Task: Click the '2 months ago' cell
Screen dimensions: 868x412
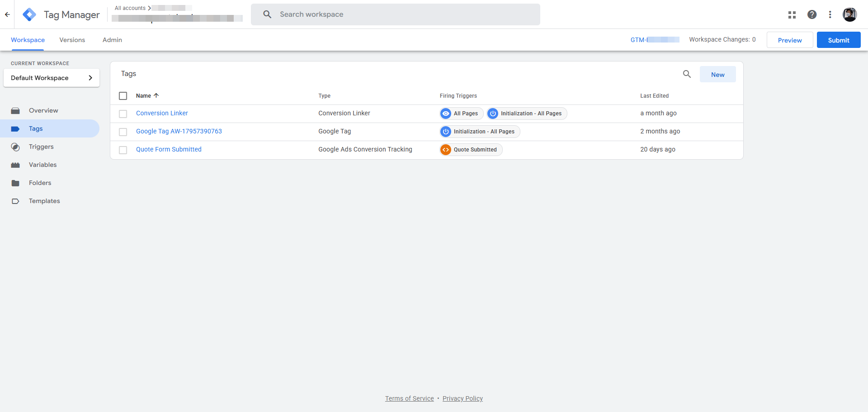Action: pyautogui.click(x=660, y=131)
